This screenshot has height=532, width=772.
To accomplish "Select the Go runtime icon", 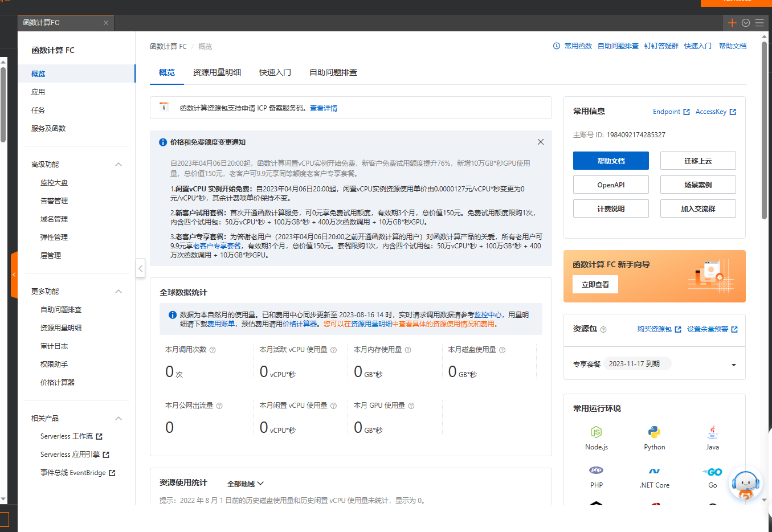I will [712, 472].
